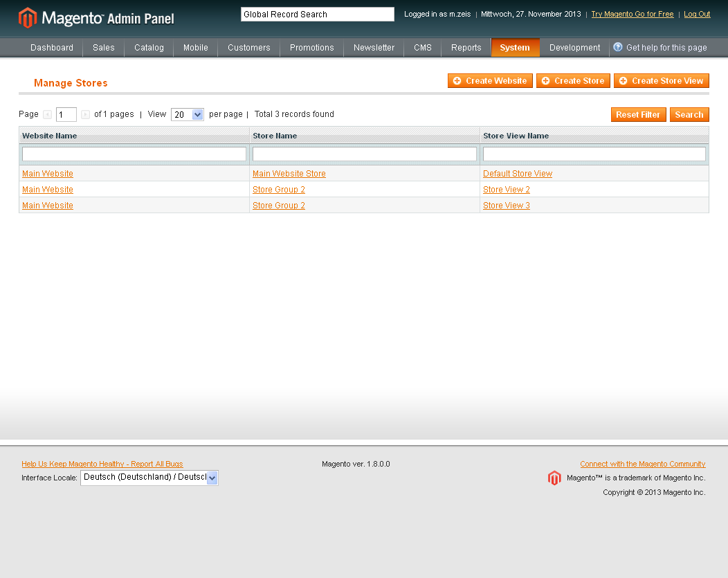728x578 pixels.
Task: Click the Create Store View button
Action: [661, 81]
